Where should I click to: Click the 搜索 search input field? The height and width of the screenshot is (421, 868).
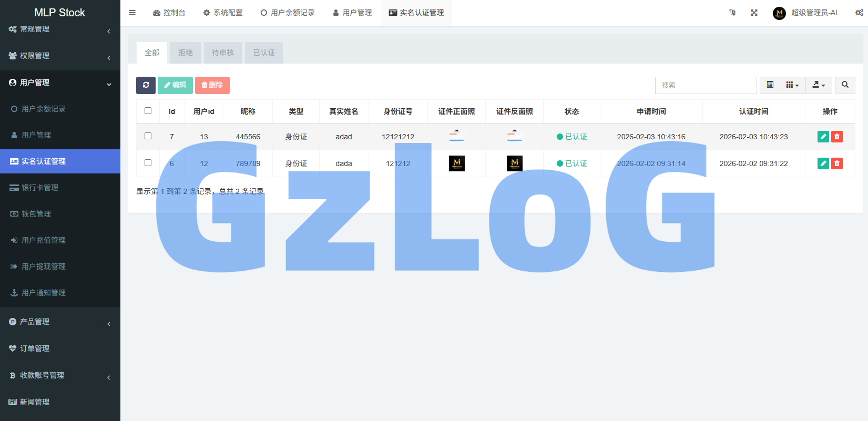pyautogui.click(x=706, y=85)
